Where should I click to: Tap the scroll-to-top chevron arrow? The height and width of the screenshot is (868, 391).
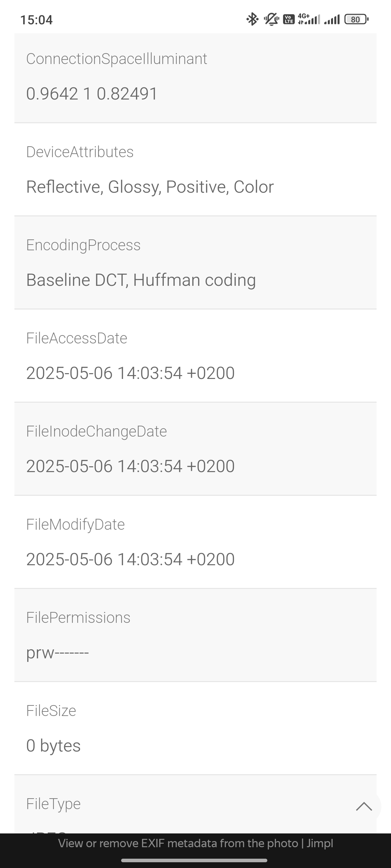tap(364, 806)
